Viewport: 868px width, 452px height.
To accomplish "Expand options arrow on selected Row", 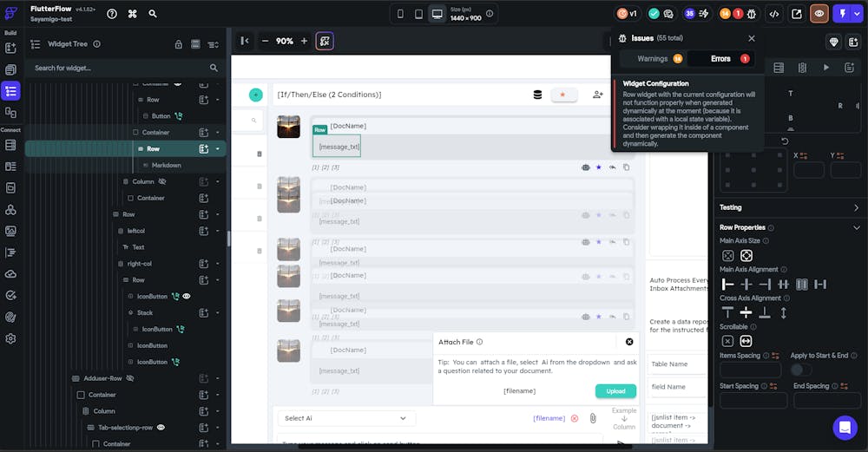I will (218, 149).
